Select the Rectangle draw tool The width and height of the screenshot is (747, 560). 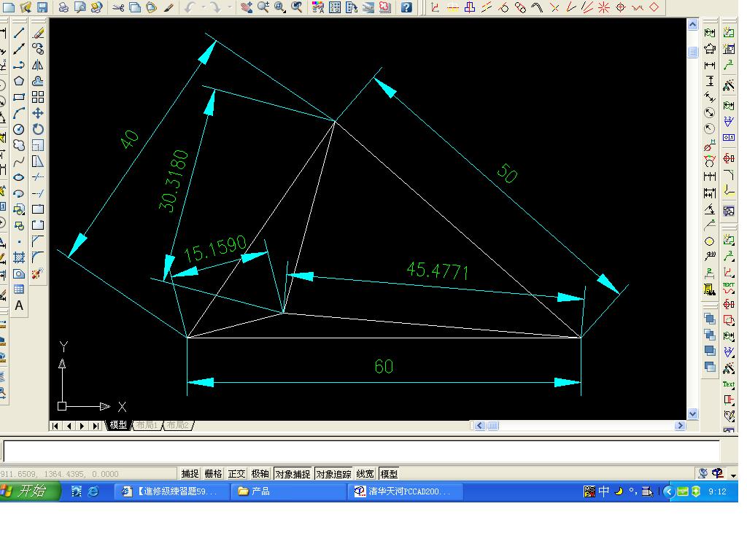[19, 97]
